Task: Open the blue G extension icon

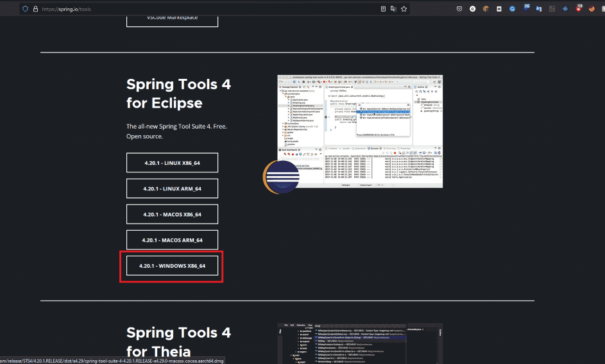Action: 512,9
